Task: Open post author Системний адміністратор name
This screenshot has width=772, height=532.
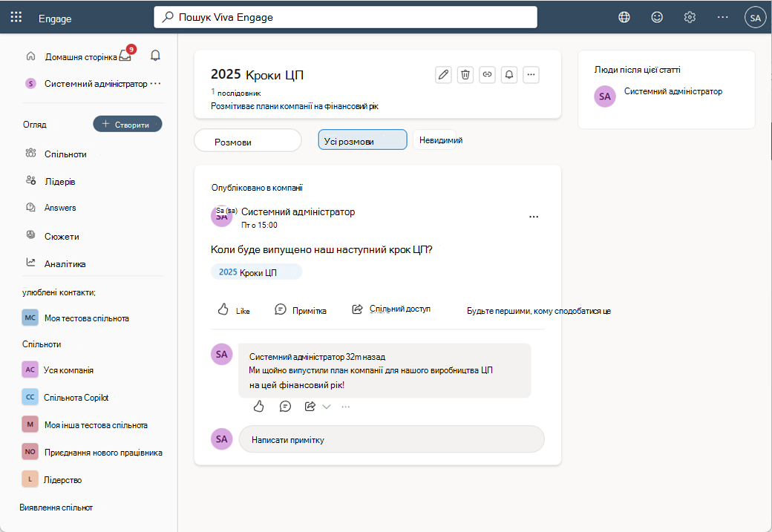Action: [x=298, y=211]
